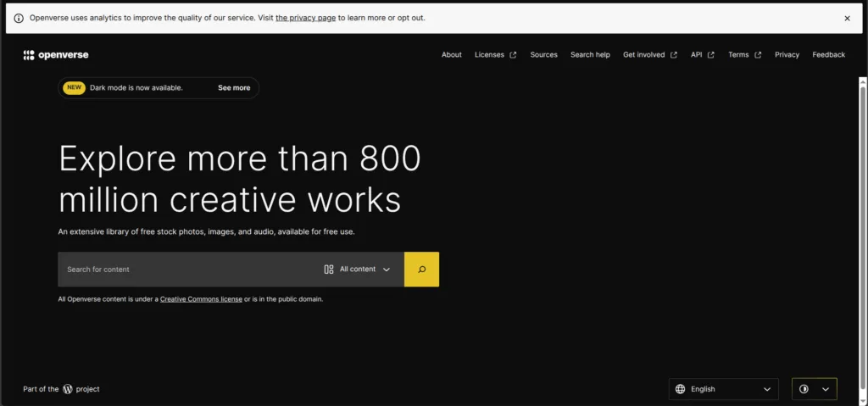Click See more on dark mode announcement
Image resolution: width=868 pixels, height=406 pixels.
click(234, 87)
